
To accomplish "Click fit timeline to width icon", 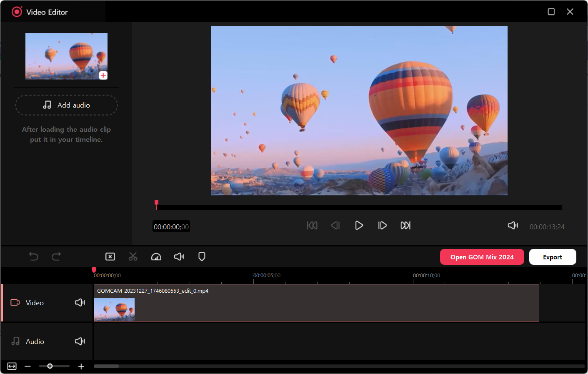I will coord(12,366).
